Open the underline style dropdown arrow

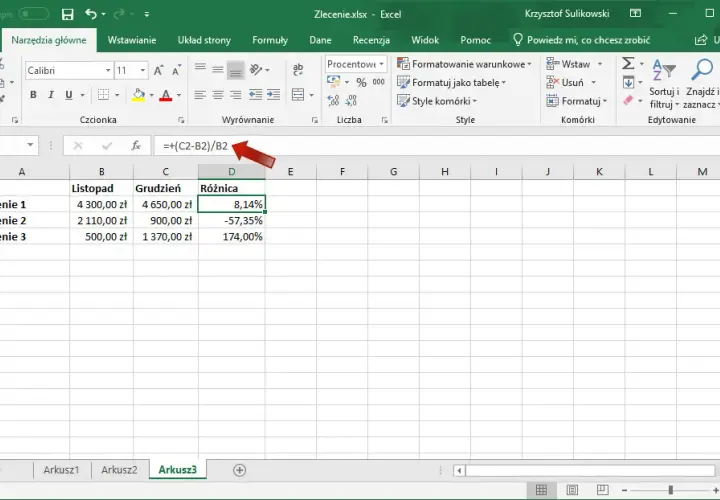83,95
